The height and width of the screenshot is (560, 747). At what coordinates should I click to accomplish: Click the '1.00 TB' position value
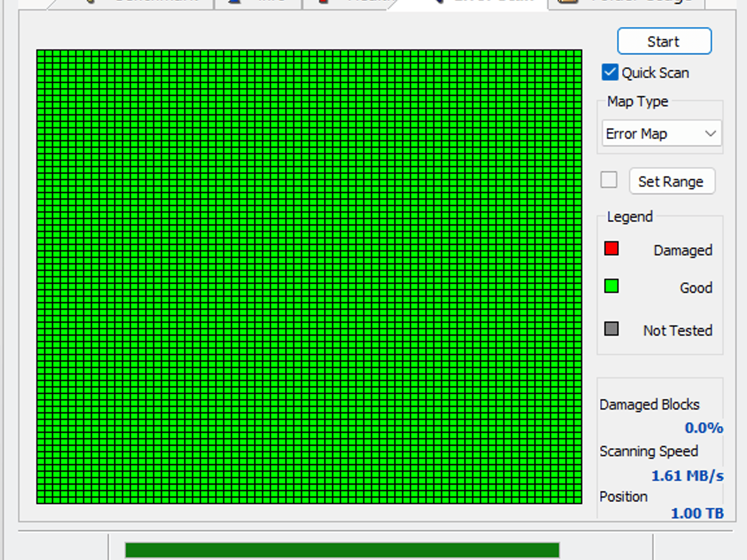tap(697, 513)
